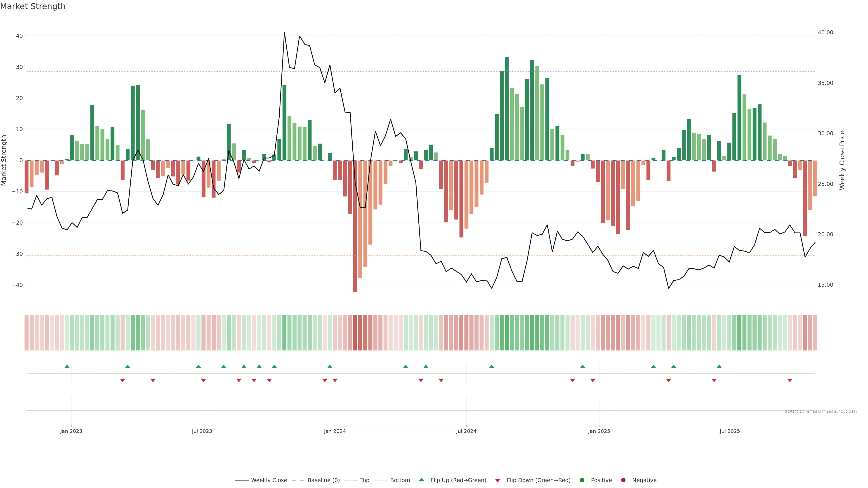Image resolution: width=868 pixels, height=488 pixels.
Task: Click last red flip-down triangle marker
Action: pos(790,380)
